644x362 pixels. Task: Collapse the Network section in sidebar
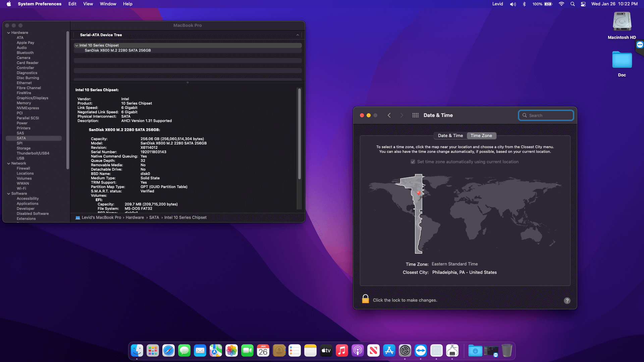8,163
